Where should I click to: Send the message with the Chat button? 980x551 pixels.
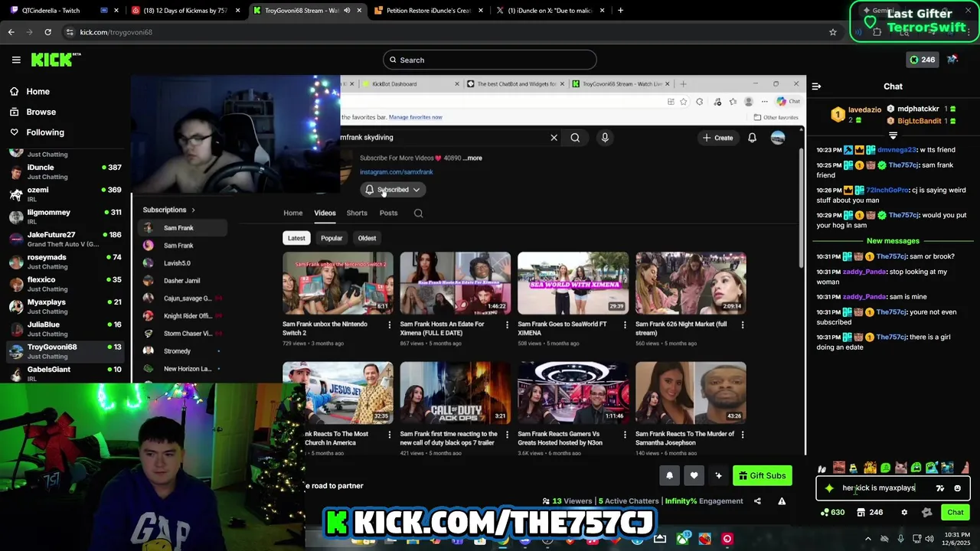coord(955,513)
